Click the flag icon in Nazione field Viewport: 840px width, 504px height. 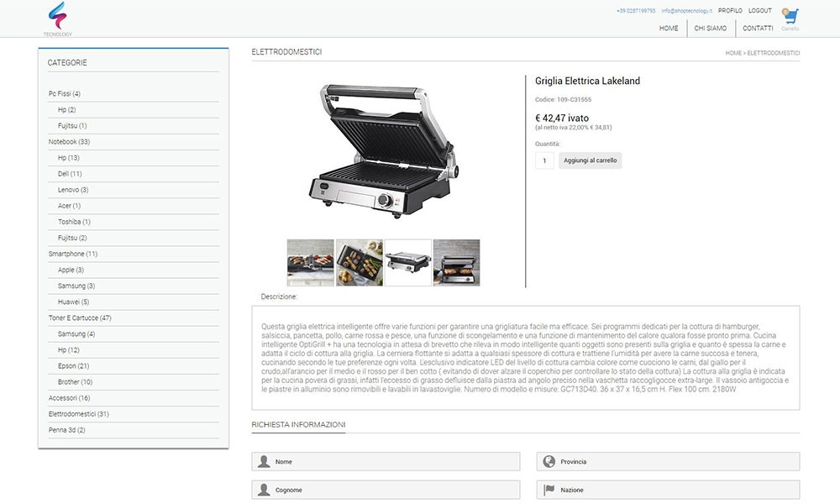pos(549,490)
